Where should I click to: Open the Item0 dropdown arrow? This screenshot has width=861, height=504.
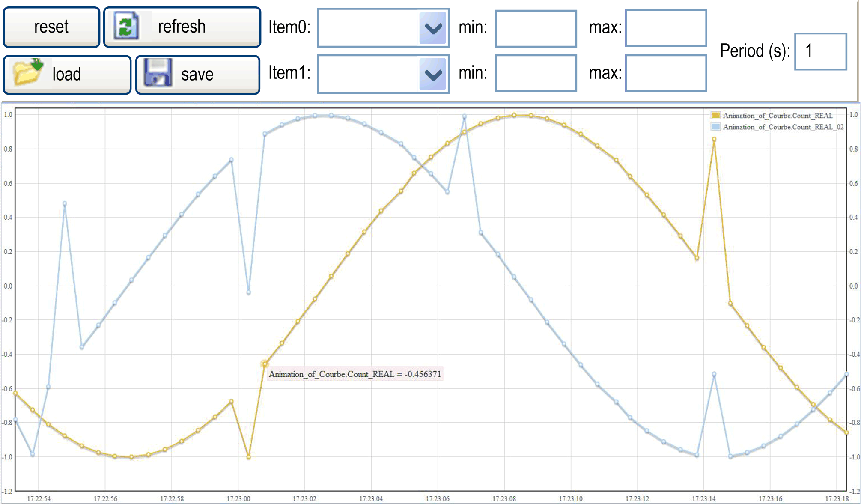433,28
